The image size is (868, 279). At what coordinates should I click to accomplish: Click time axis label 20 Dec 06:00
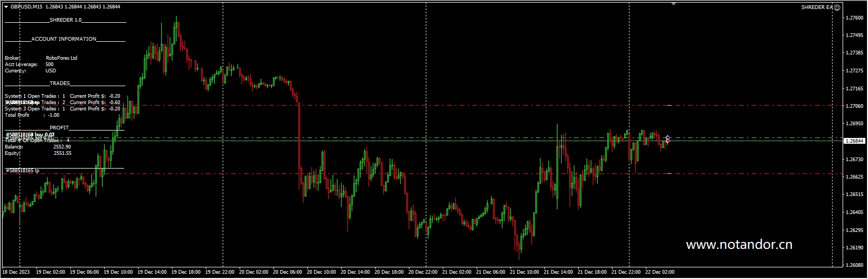click(x=287, y=272)
